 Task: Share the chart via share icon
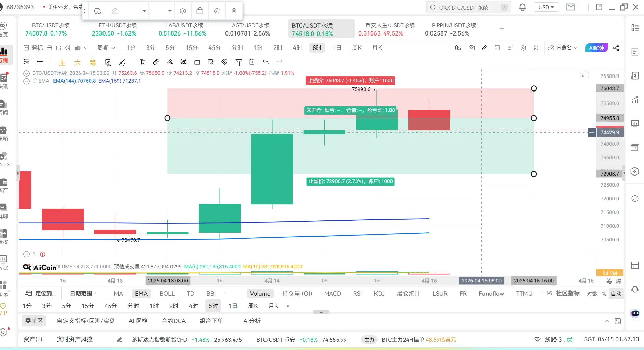click(x=616, y=48)
